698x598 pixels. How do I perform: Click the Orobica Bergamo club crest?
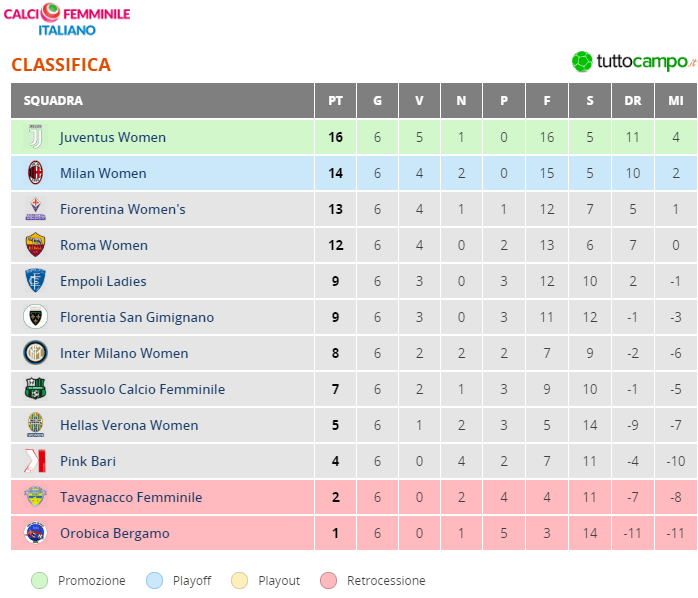pos(36,533)
